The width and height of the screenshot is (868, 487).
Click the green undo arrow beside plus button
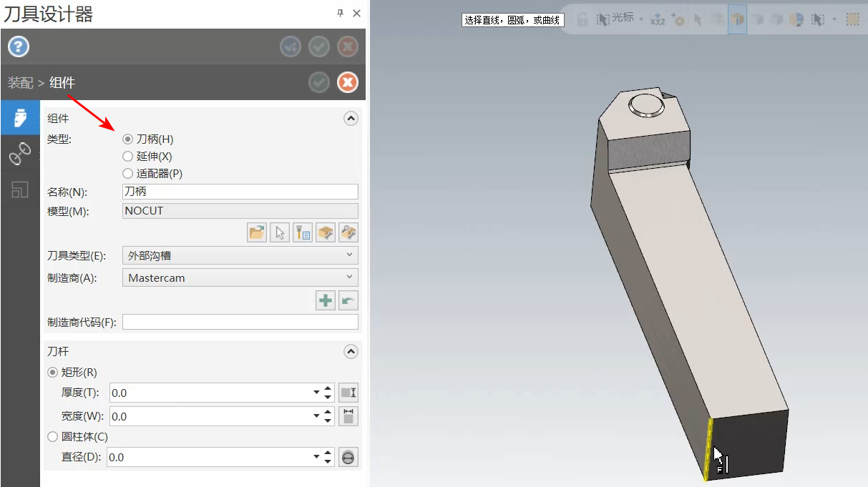click(x=348, y=300)
